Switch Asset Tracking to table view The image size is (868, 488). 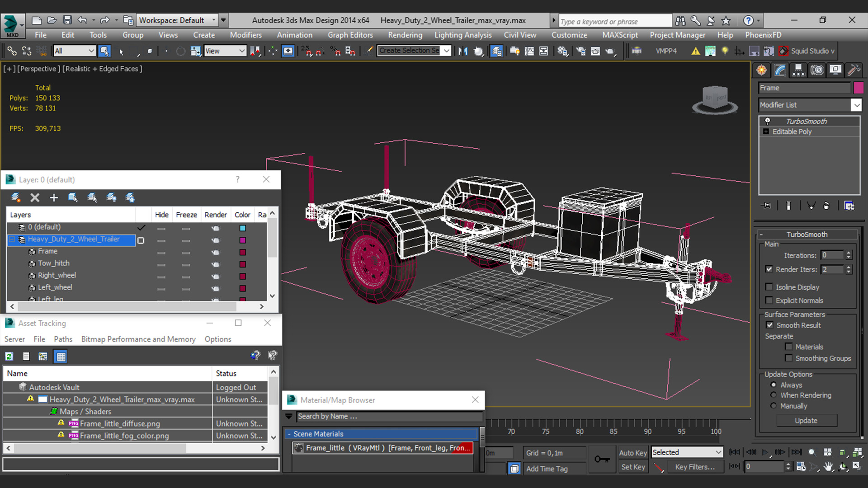[61, 357]
